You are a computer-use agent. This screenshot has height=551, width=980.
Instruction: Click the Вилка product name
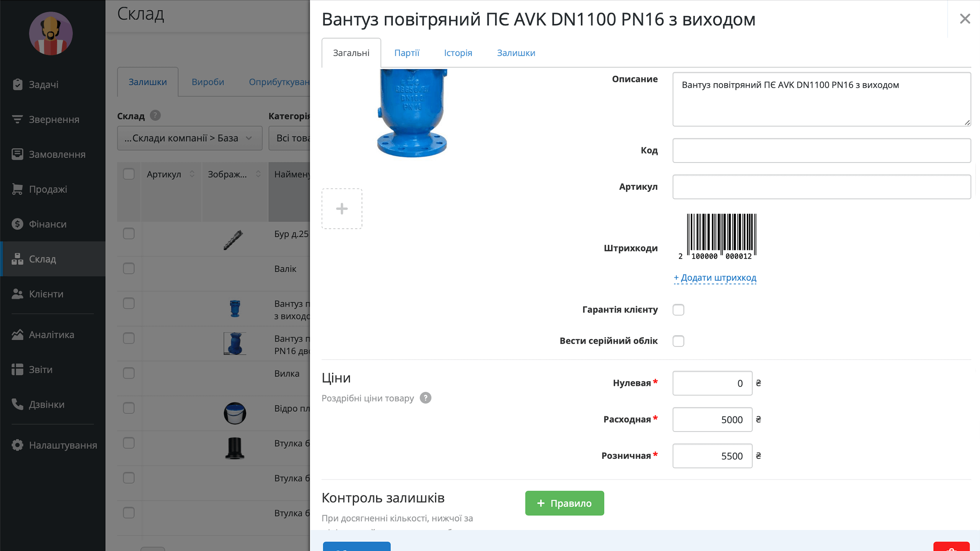(287, 373)
